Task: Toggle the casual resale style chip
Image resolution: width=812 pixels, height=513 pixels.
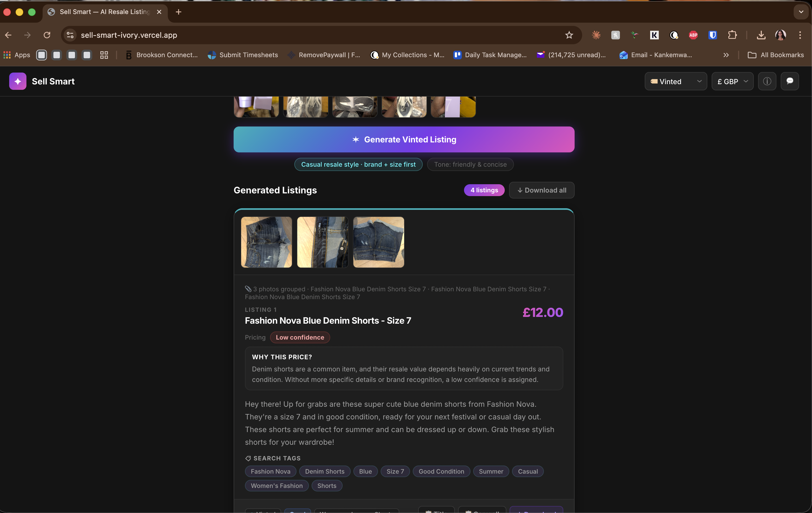Action: (358, 165)
